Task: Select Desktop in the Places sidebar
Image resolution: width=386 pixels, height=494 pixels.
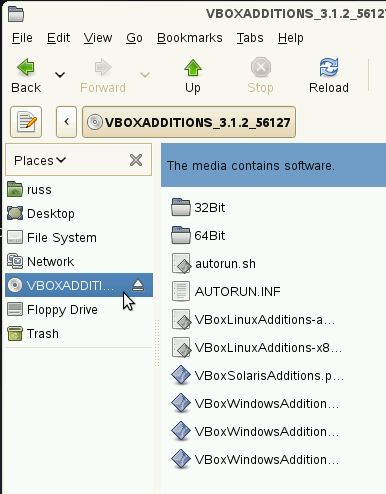Action: tap(79, 214)
